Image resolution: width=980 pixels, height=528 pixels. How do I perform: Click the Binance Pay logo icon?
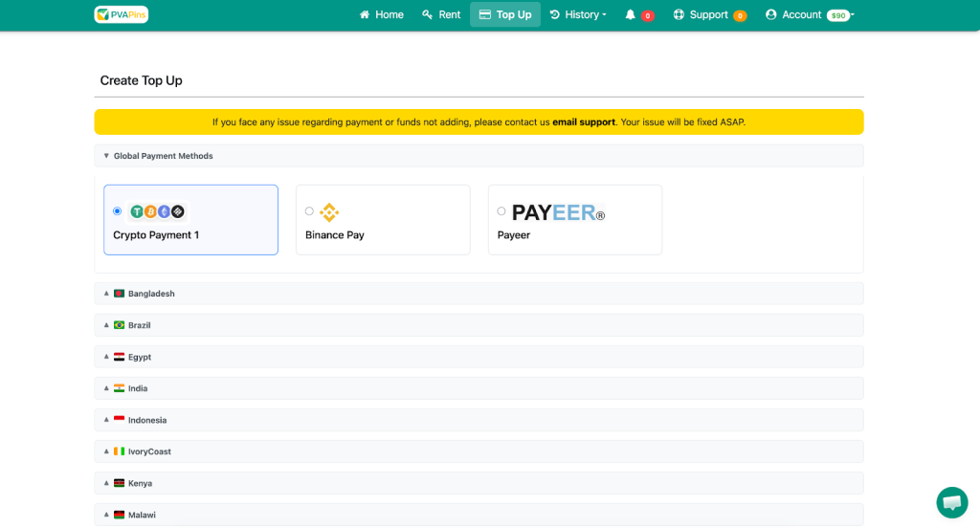tap(329, 212)
